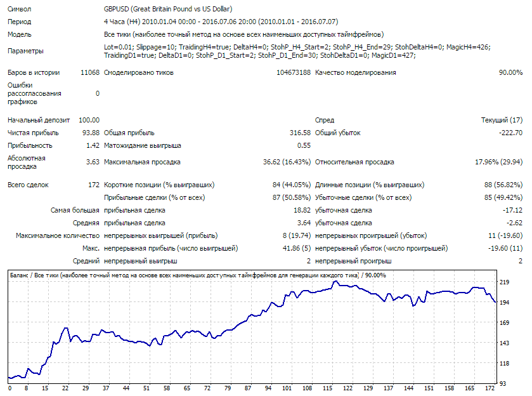The height and width of the screenshot is (396, 532).
Task: Select the symbol value GBPUSD (Great Britain Pound vs US Dollar)
Action: (168, 9)
